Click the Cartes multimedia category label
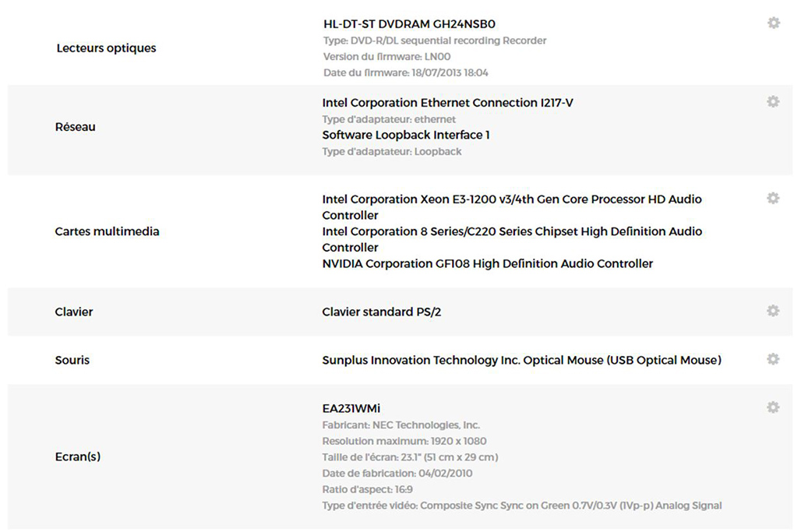 (x=107, y=231)
